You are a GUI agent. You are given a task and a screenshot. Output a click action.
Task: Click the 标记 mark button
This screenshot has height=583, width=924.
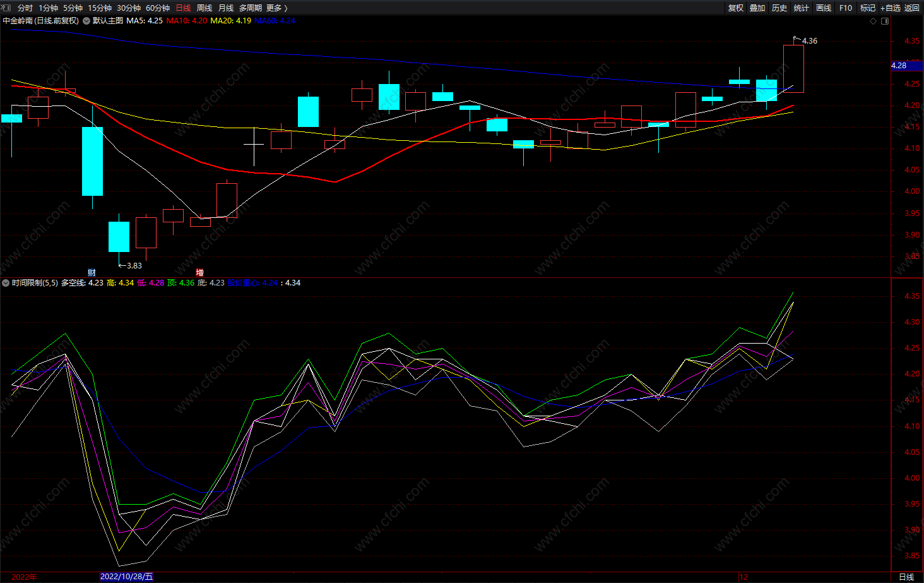pyautogui.click(x=868, y=8)
